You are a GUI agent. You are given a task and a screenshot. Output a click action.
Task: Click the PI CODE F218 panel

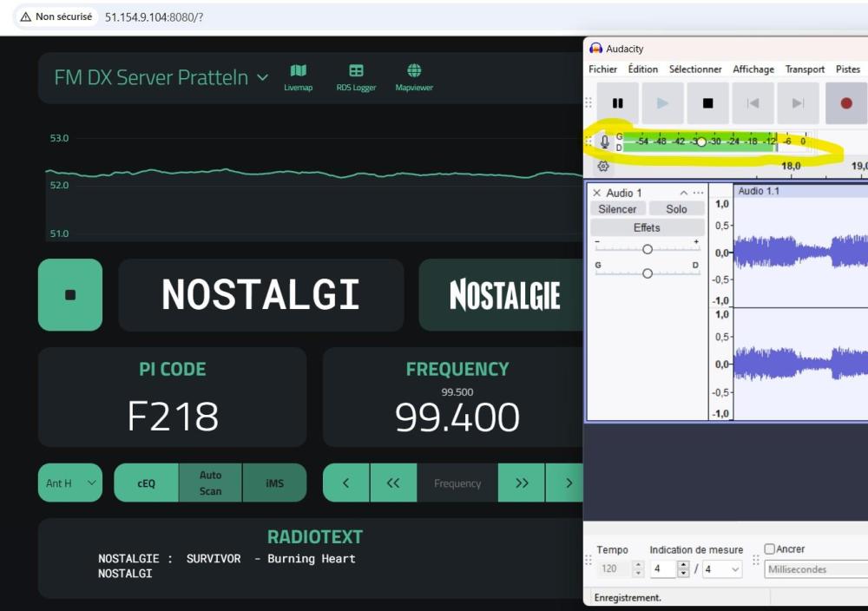[172, 397]
